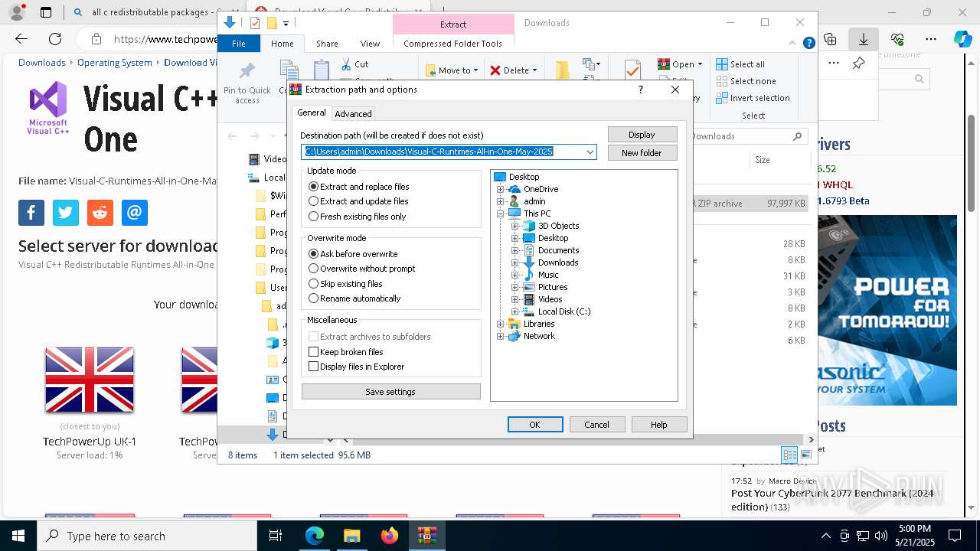Click OK to start extraction
The image size is (980, 551).
pyautogui.click(x=535, y=425)
